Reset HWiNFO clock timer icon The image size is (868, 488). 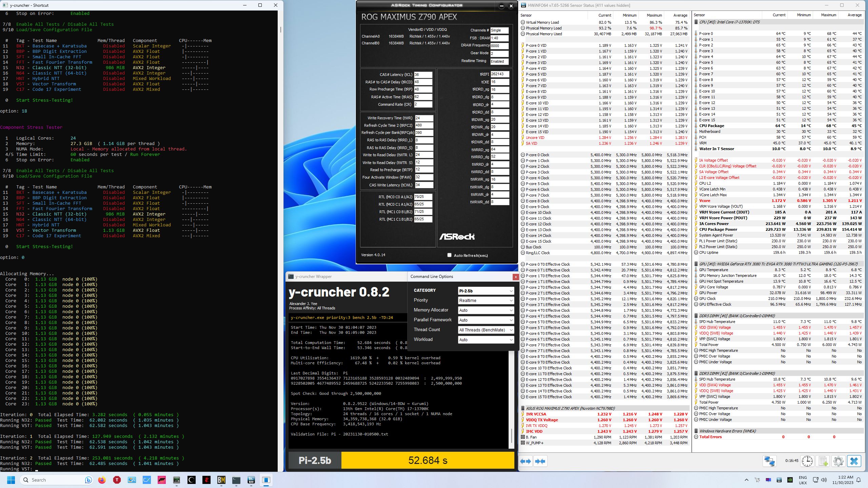click(x=807, y=461)
